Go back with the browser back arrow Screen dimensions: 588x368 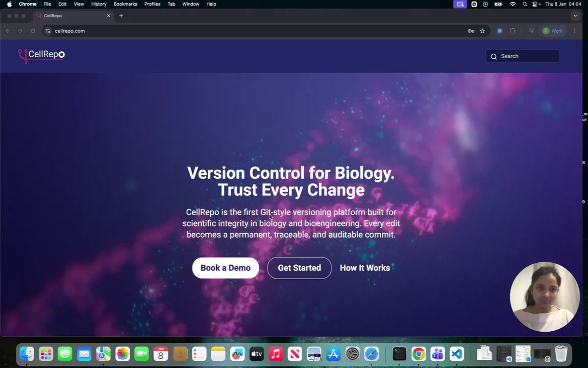[x=8, y=31]
